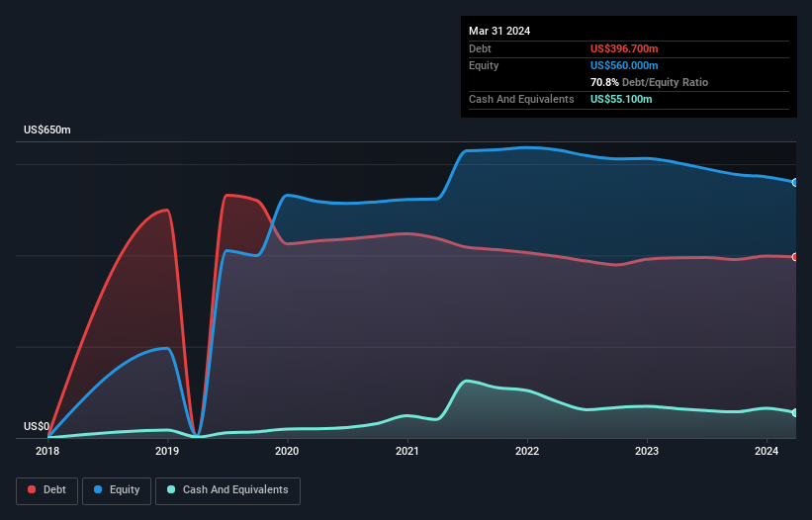
Task: Click the 2023 x-axis label
Action: pyautogui.click(x=647, y=451)
